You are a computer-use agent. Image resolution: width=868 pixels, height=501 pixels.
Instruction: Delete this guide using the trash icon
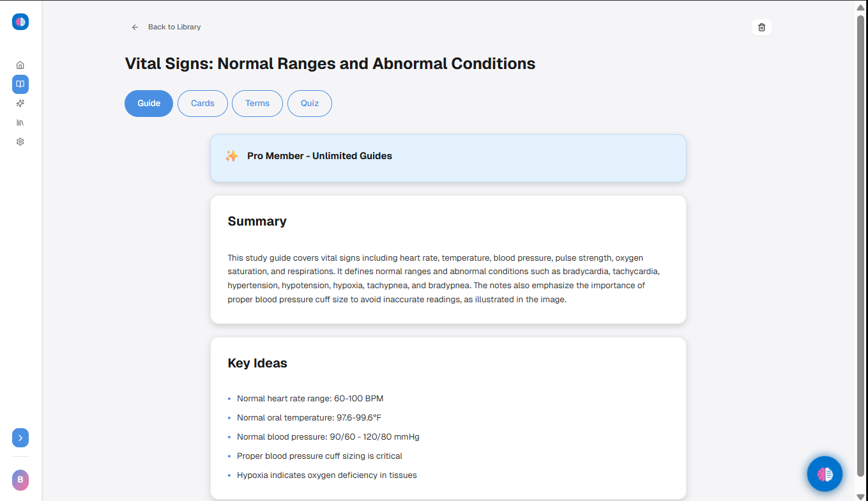(761, 27)
